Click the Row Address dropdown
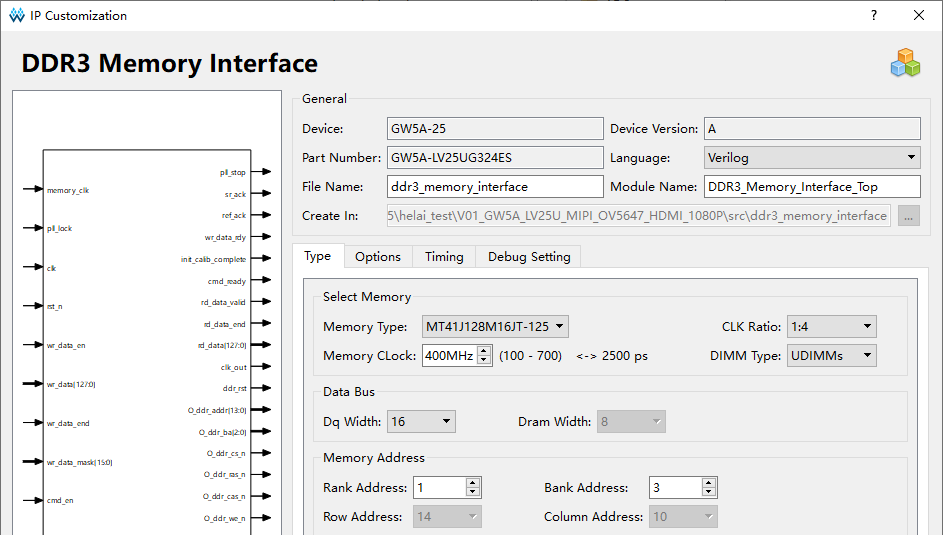Image resolution: width=943 pixels, height=535 pixels. 447,516
